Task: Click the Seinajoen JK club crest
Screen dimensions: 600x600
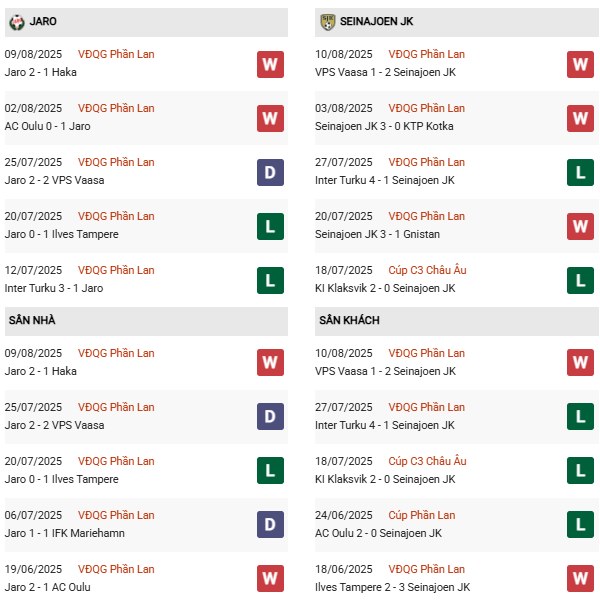Action: (328, 21)
